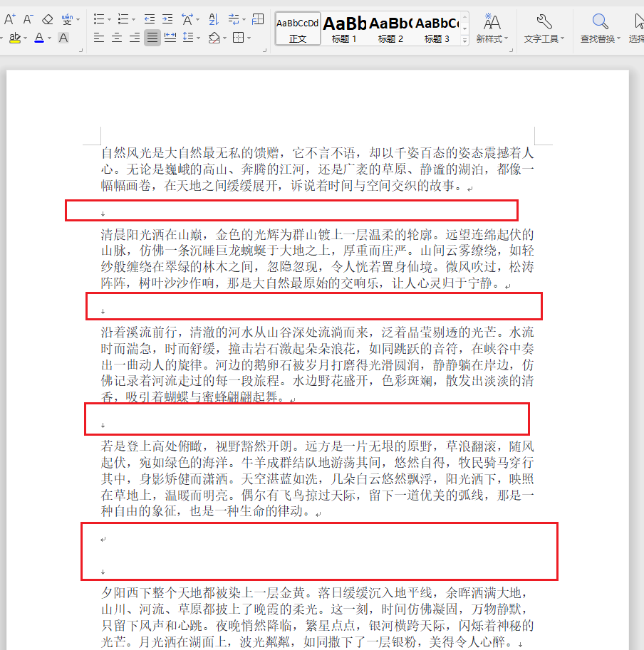This screenshot has width=644, height=650.
Task: Open the sort tool icon
Action: [x=215, y=19]
